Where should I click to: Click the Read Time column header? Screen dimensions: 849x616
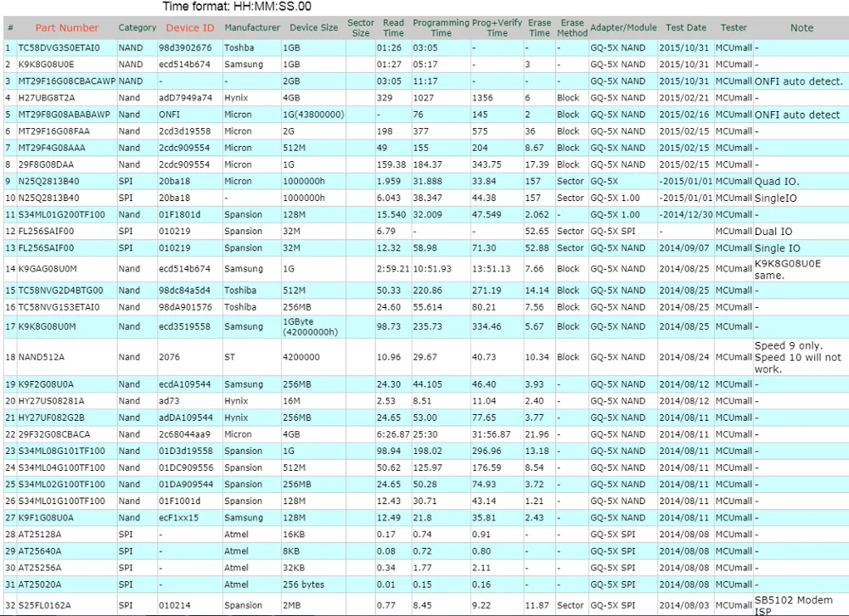pyautogui.click(x=393, y=28)
